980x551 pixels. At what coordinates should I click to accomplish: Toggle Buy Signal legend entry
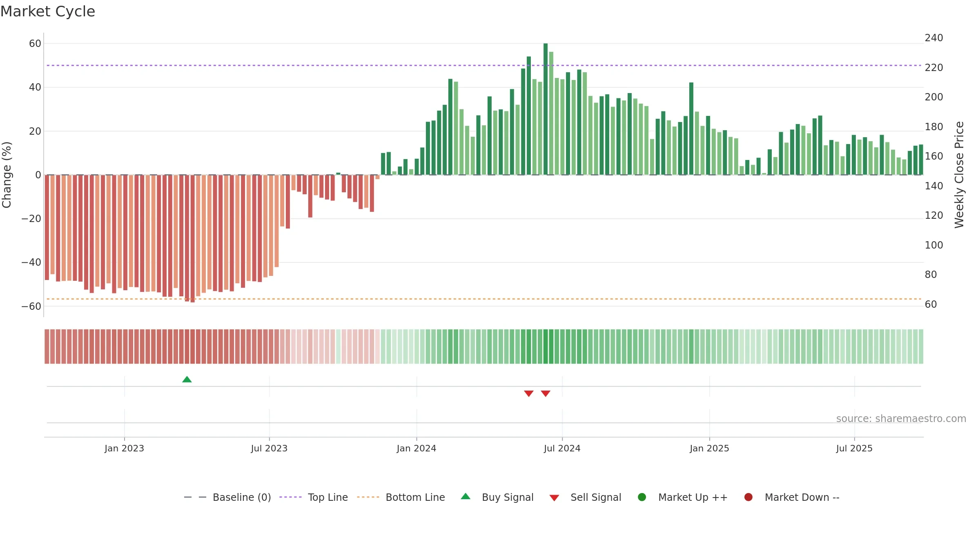pyautogui.click(x=497, y=498)
